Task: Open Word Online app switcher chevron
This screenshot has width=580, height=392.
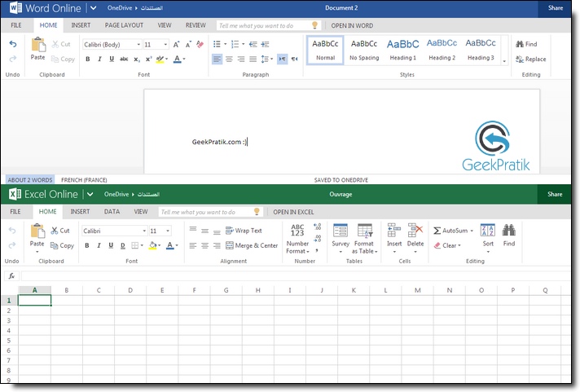Action: click(x=93, y=8)
